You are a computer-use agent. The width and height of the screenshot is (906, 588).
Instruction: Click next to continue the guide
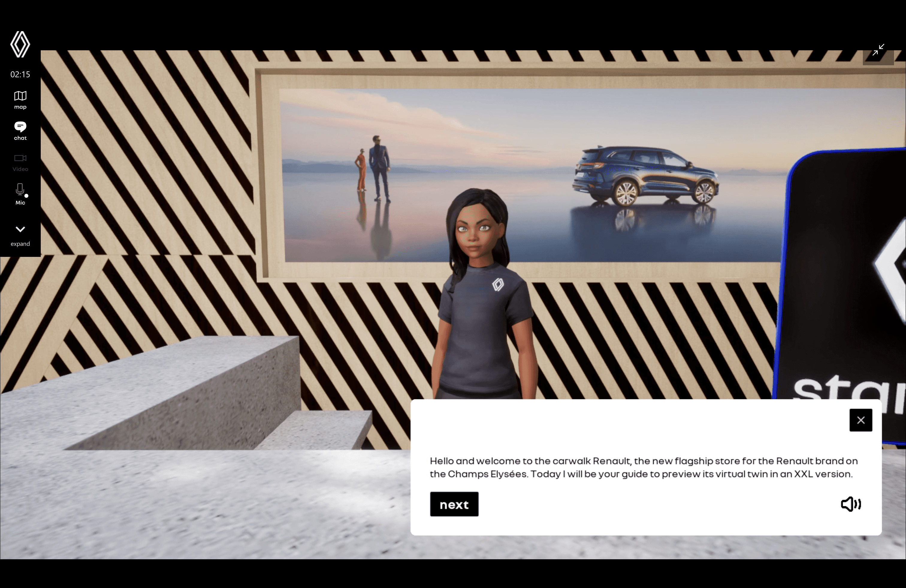[x=454, y=504]
